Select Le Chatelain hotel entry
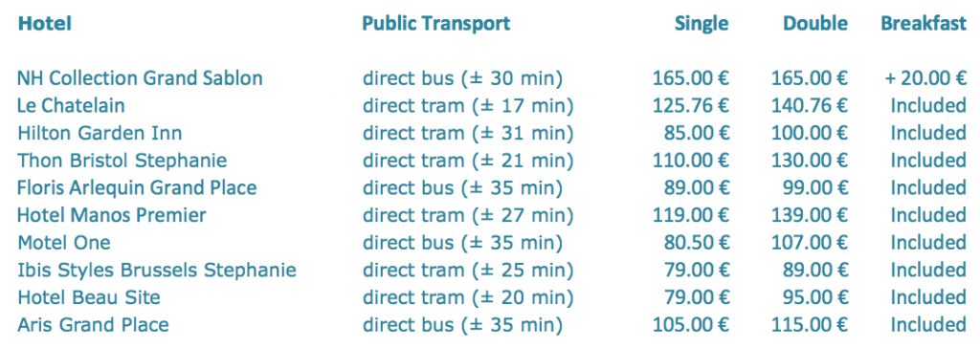The image size is (980, 347). coord(71,105)
